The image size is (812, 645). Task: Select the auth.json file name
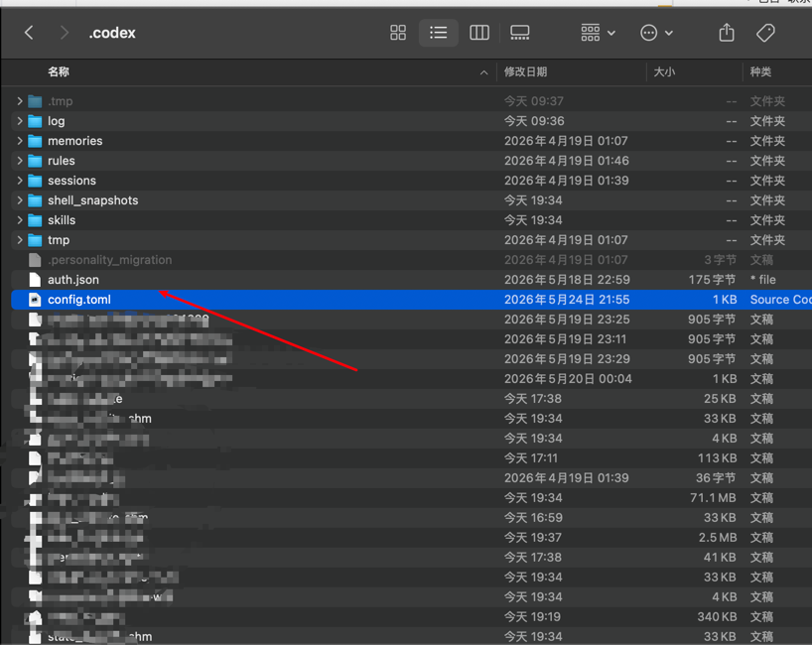coord(73,280)
